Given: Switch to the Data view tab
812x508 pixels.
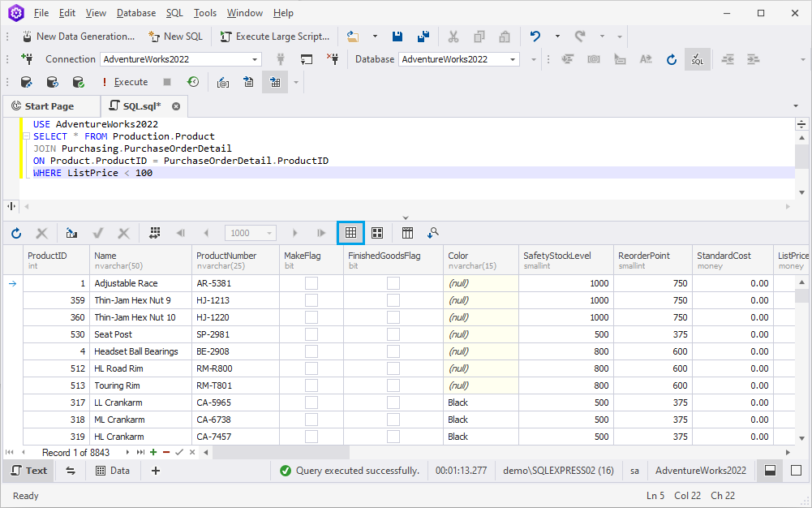Looking at the screenshot, I should point(113,470).
